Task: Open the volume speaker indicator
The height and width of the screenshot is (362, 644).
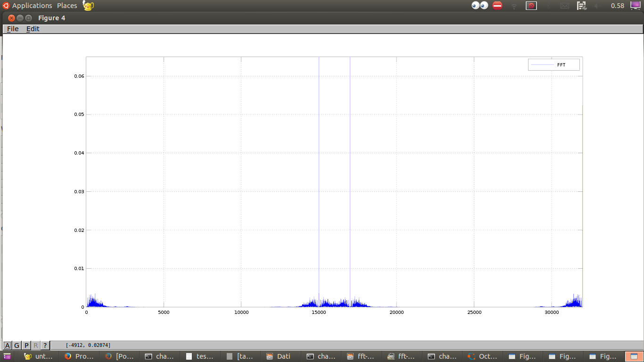Action: click(596, 6)
